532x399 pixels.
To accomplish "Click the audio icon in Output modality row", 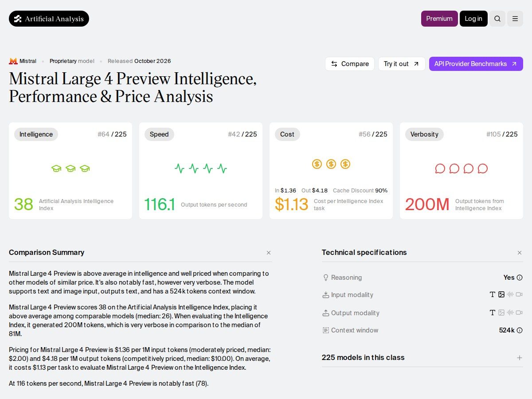I will (510, 313).
